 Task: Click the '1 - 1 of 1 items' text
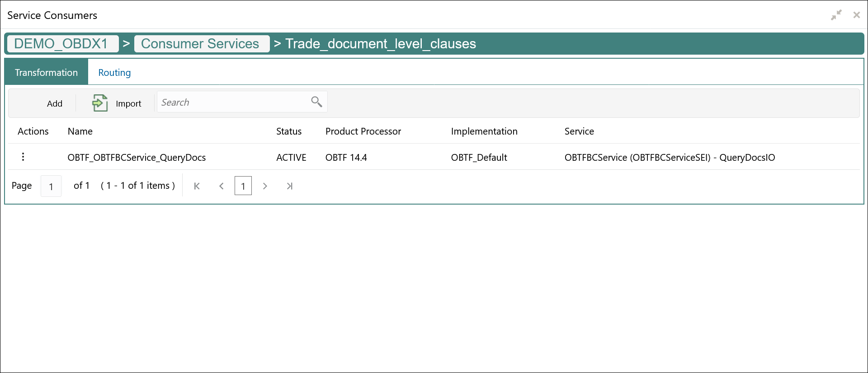(138, 186)
